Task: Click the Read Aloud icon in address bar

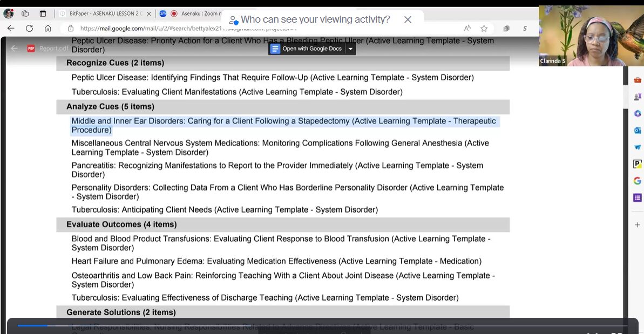Action: tap(467, 28)
